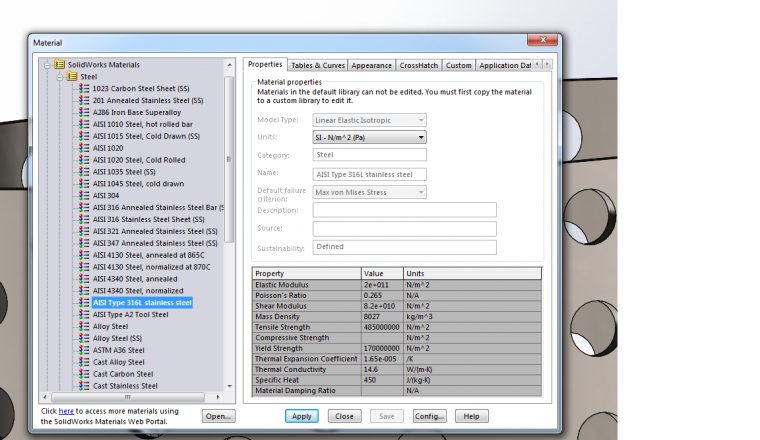This screenshot has width=760, height=440.
Task: Open the Units dropdown
Action: click(421, 137)
